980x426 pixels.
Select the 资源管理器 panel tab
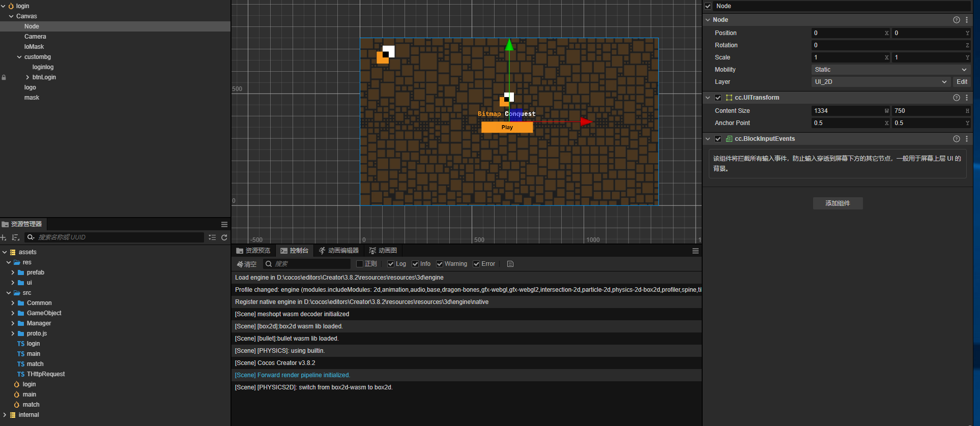22,224
